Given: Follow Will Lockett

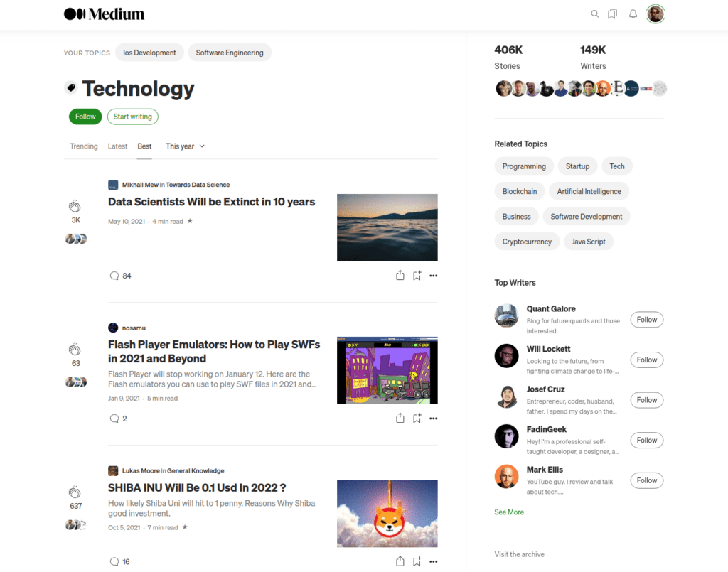Looking at the screenshot, I should tap(647, 360).
